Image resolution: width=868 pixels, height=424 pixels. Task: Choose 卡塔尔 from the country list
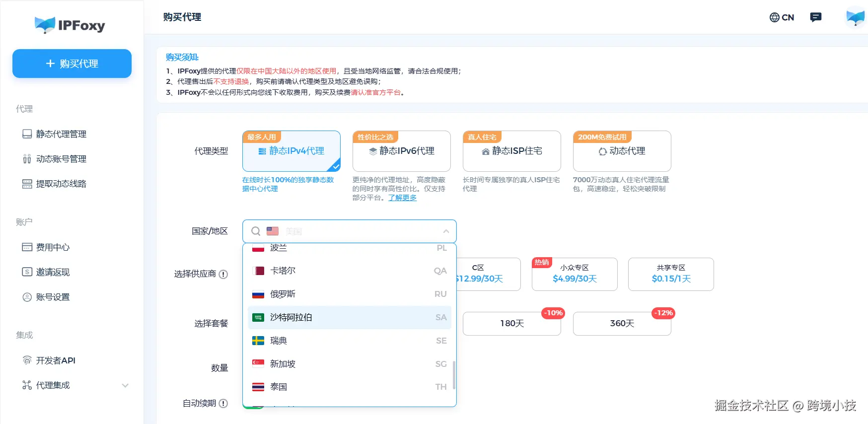pos(350,271)
